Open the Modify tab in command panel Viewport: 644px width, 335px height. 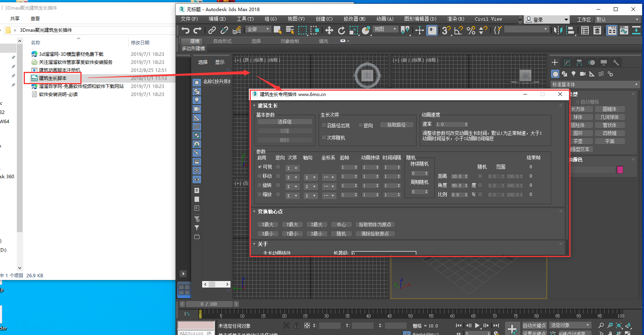click(x=567, y=62)
